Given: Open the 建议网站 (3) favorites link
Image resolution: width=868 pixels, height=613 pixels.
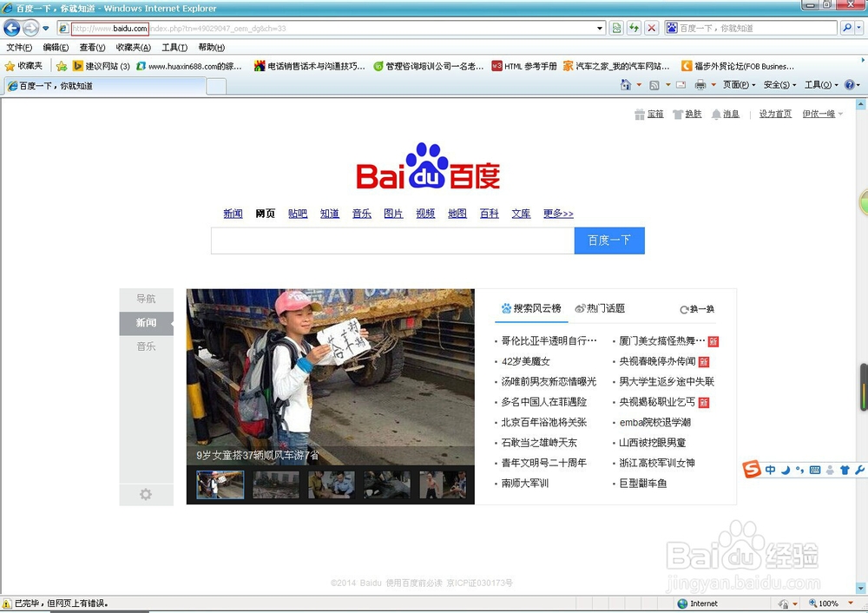Looking at the screenshot, I should coord(102,67).
